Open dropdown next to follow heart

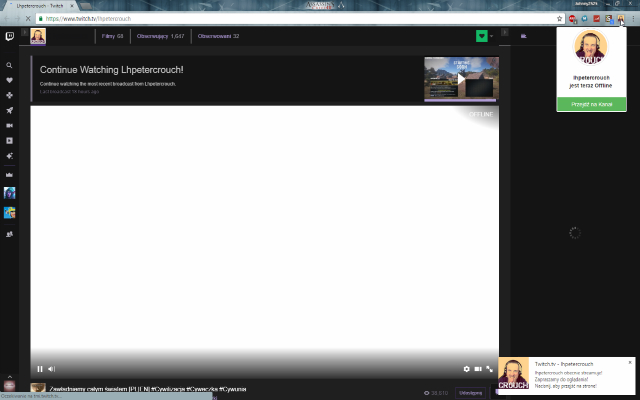pos(491,36)
